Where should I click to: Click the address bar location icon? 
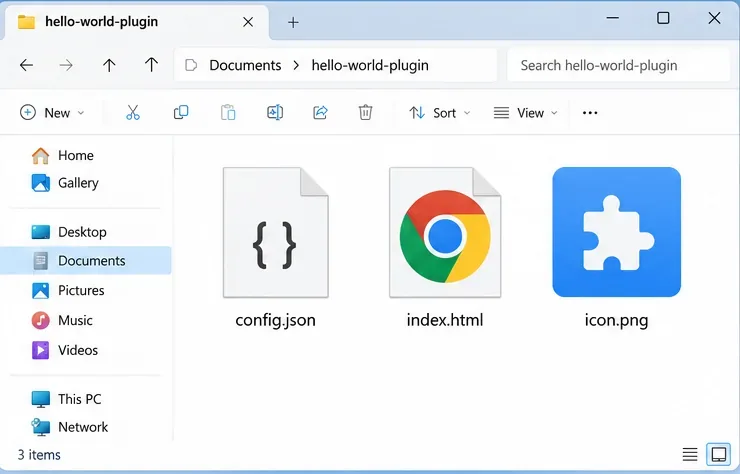pyautogui.click(x=191, y=65)
